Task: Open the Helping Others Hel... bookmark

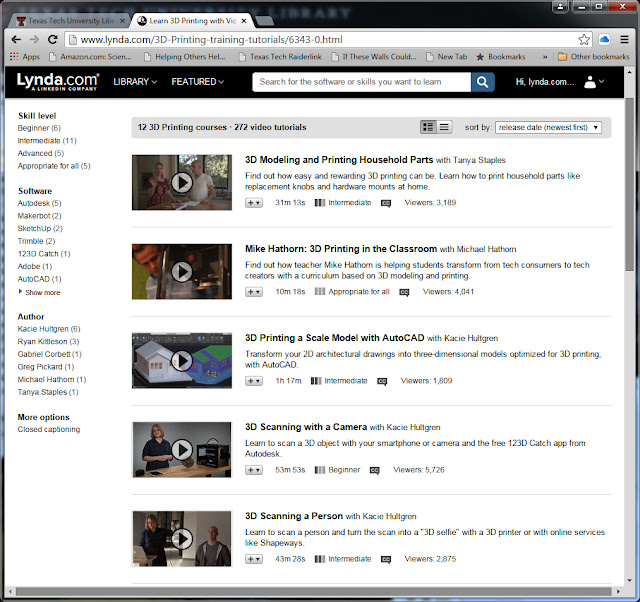Action: coord(185,57)
